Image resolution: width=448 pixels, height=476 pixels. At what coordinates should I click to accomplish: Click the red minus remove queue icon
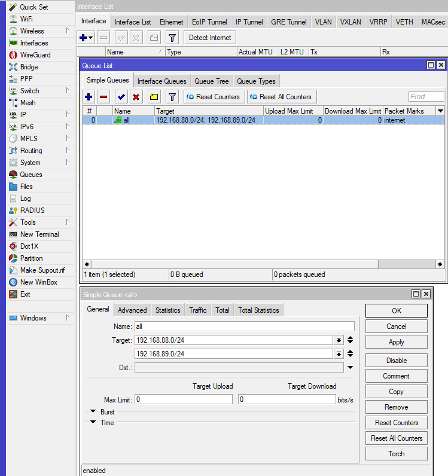pyautogui.click(x=103, y=97)
